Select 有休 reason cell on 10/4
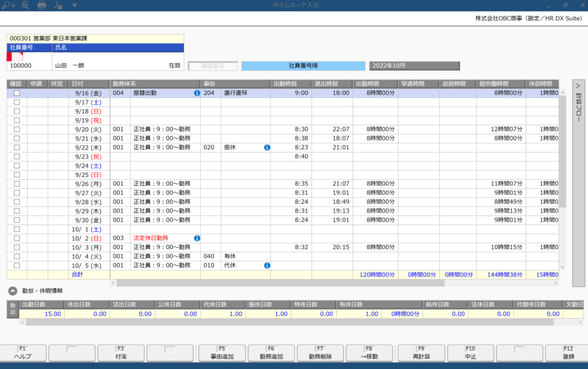Image resolution: width=588 pixels, height=369 pixels. pyautogui.click(x=246, y=257)
